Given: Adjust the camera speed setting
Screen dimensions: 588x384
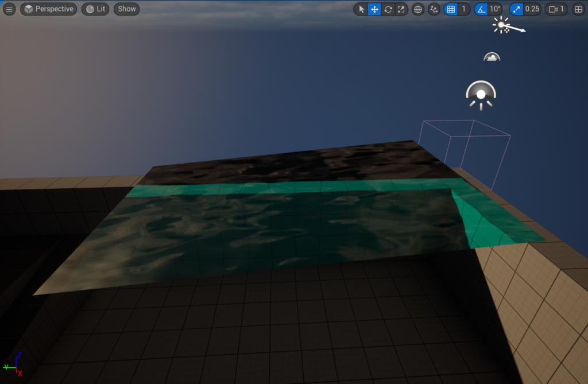Looking at the screenshot, I should pyautogui.click(x=556, y=9).
